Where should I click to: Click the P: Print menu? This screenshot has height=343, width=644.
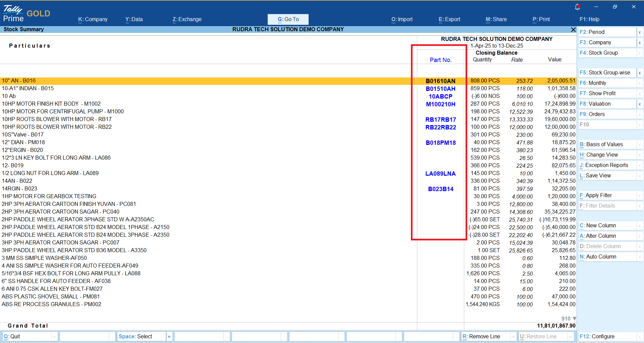pyautogui.click(x=541, y=19)
